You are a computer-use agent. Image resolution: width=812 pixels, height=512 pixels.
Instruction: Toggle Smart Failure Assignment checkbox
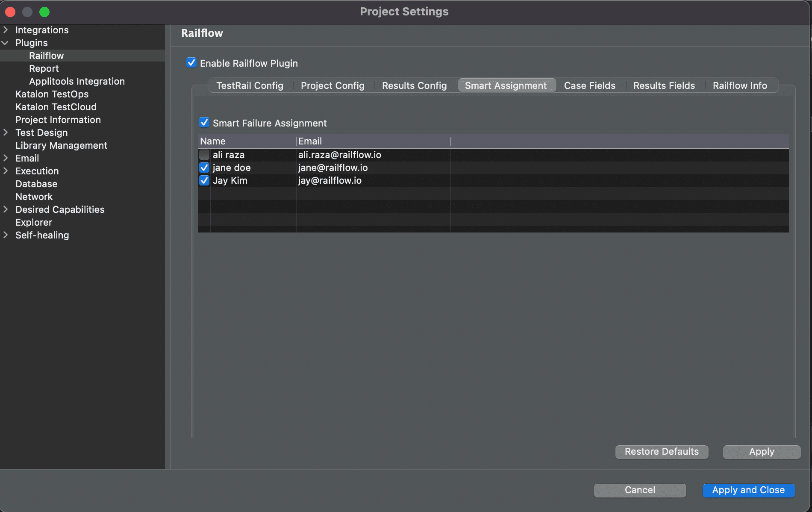pos(204,123)
